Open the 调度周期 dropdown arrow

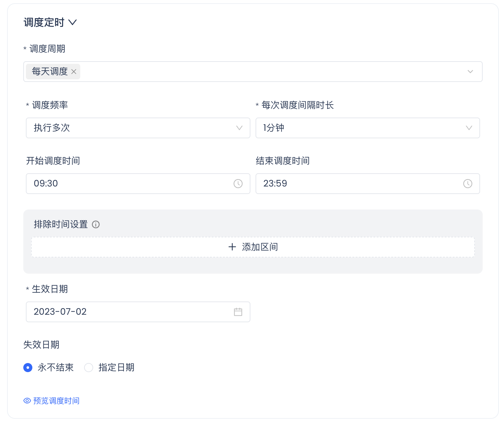[470, 72]
